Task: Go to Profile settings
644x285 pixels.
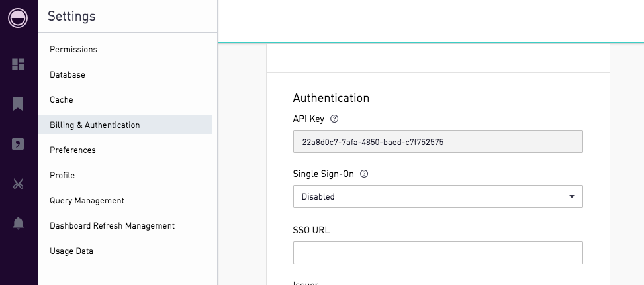Action: (x=62, y=176)
